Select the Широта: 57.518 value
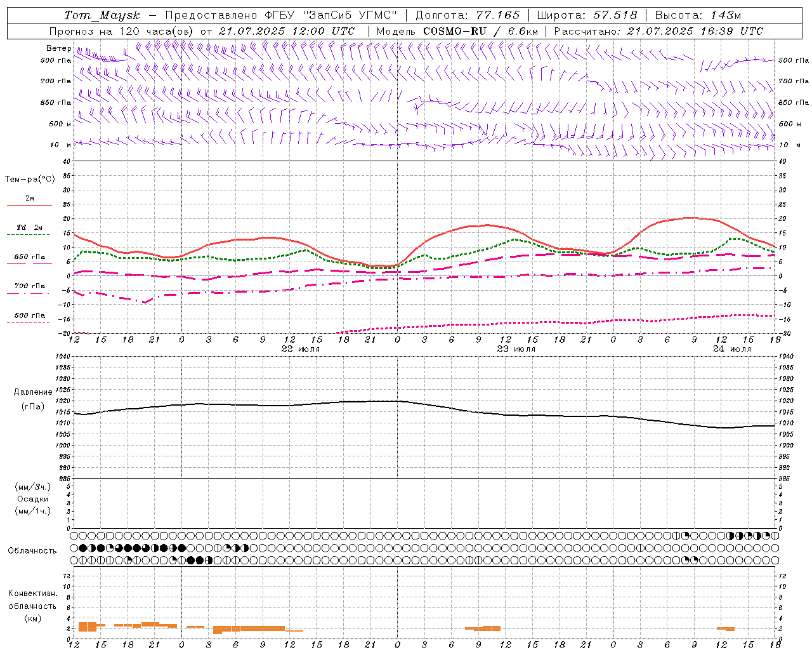 click(x=587, y=15)
